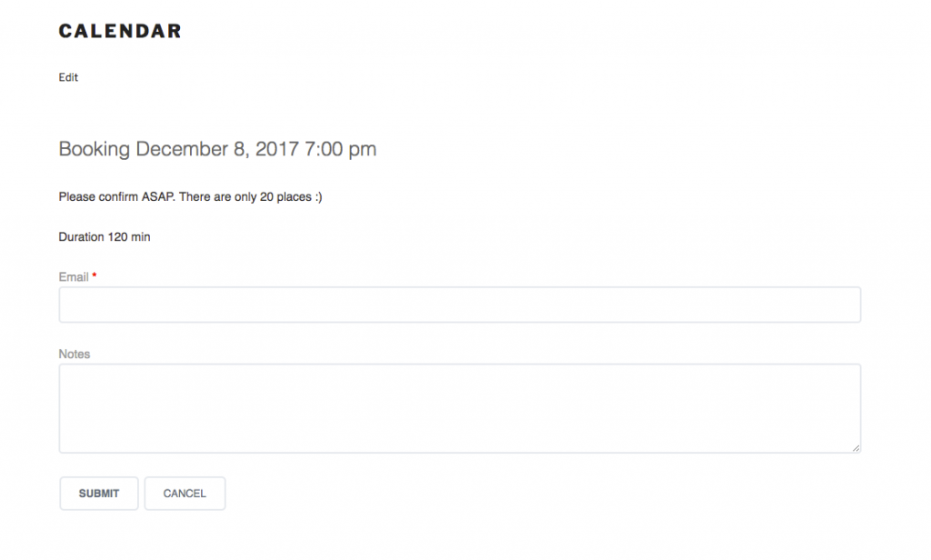931x560 pixels.
Task: Click the word Booking in the heading
Action: 95,149
